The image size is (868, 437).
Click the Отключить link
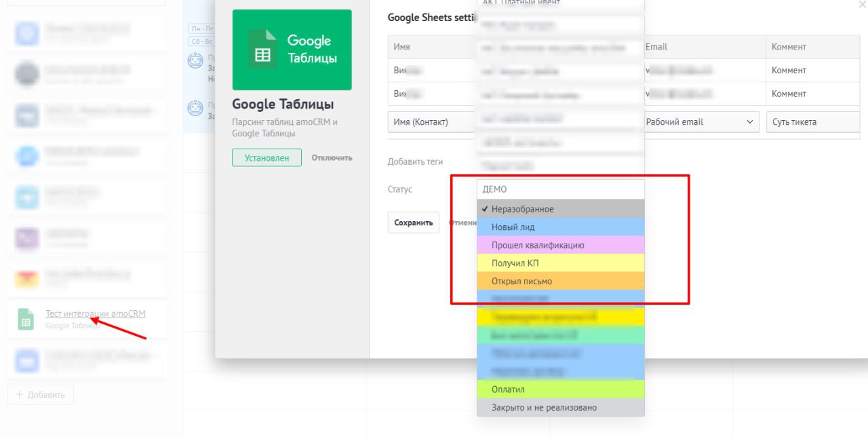(x=332, y=157)
